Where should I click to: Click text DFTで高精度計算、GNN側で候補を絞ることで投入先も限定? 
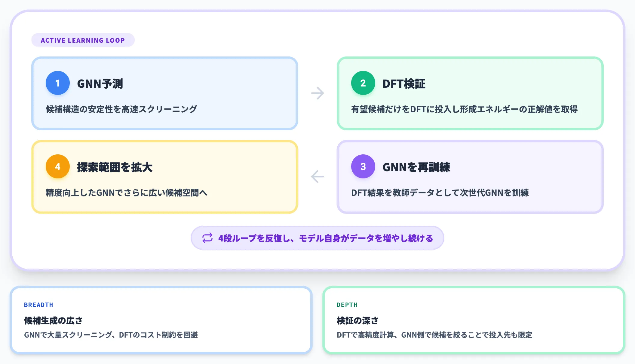tap(435, 335)
